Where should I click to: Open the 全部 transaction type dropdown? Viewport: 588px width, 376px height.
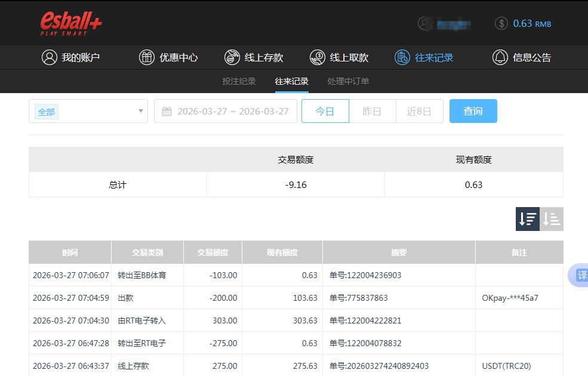click(88, 111)
